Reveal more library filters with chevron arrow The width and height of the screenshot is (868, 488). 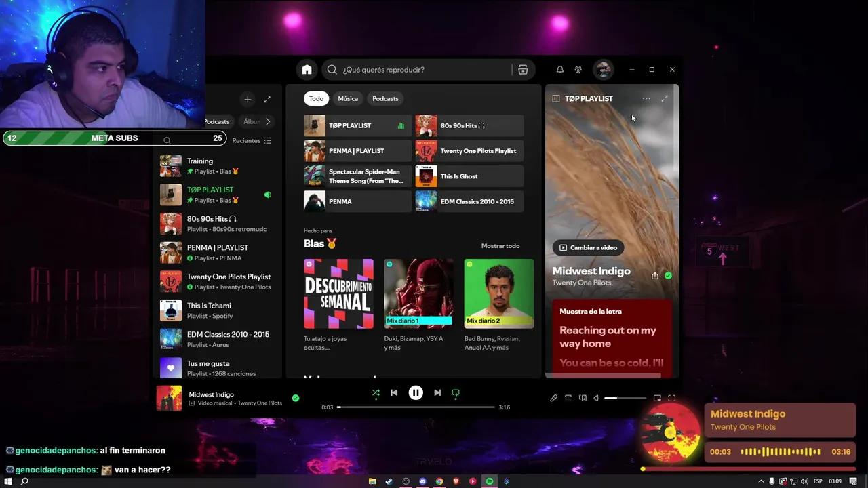[268, 121]
